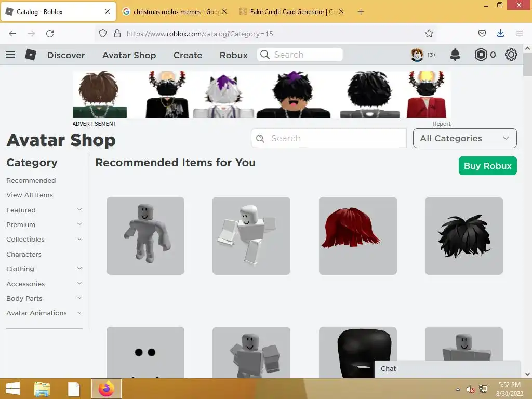Open the Windows Start button
This screenshot has height=399, width=532.
coord(13,389)
